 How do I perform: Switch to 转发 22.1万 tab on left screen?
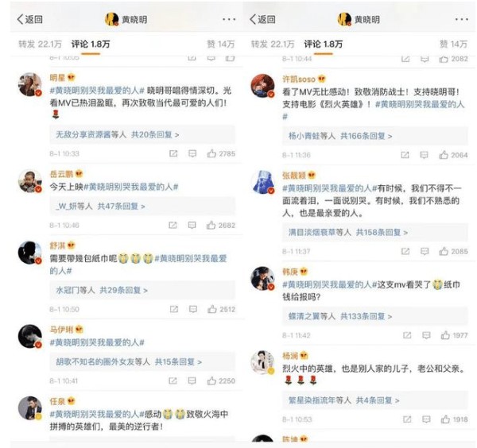coord(40,44)
